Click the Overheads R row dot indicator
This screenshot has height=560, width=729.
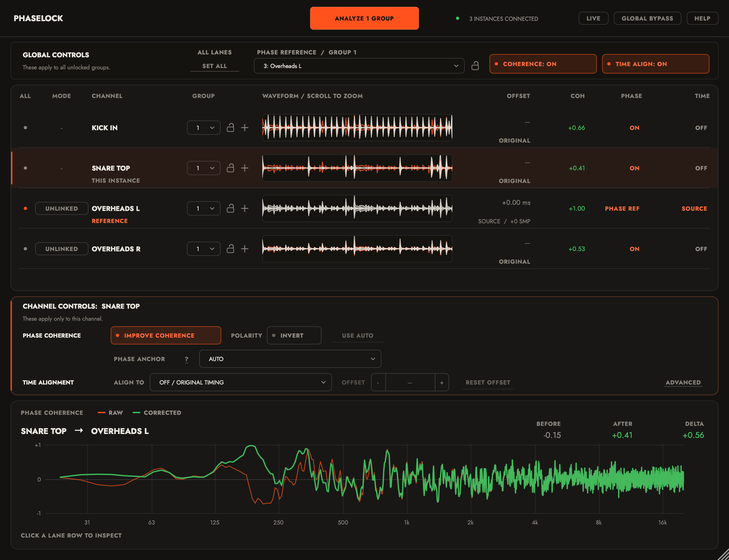(x=25, y=249)
